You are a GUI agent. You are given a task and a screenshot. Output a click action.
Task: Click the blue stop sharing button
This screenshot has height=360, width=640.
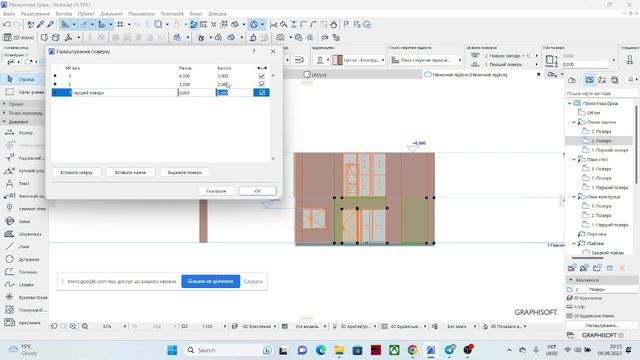pos(211,281)
